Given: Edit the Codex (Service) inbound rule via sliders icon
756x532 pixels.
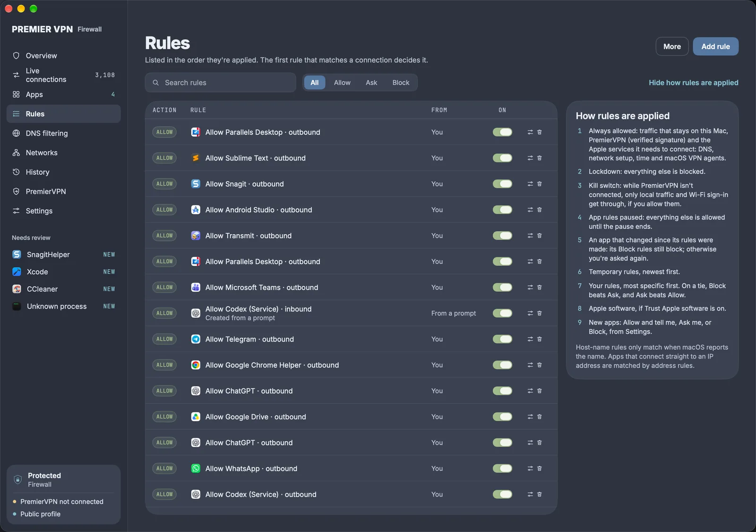Looking at the screenshot, I should click(530, 313).
